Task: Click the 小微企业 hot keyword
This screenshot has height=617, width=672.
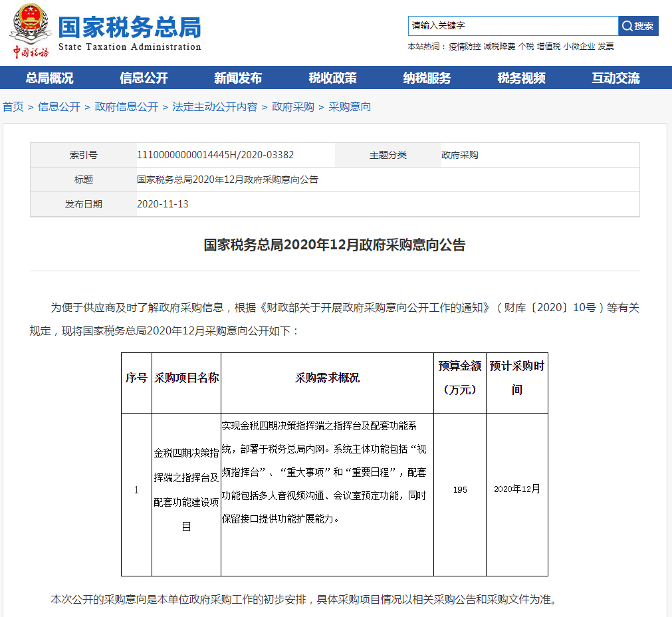Action: (579, 47)
